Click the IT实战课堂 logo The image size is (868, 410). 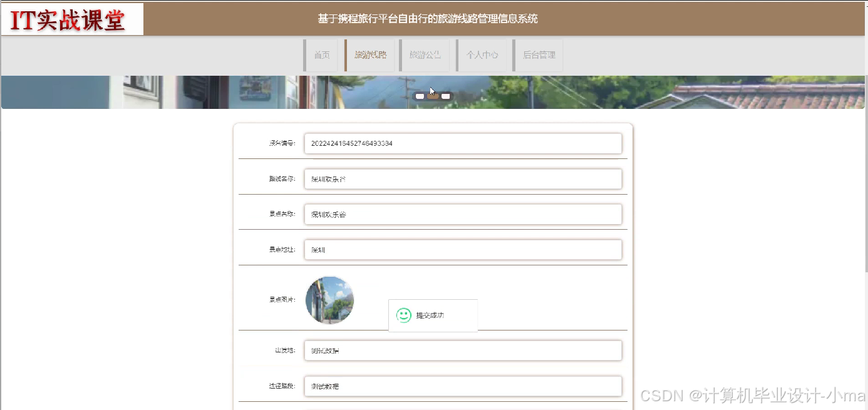(x=73, y=19)
